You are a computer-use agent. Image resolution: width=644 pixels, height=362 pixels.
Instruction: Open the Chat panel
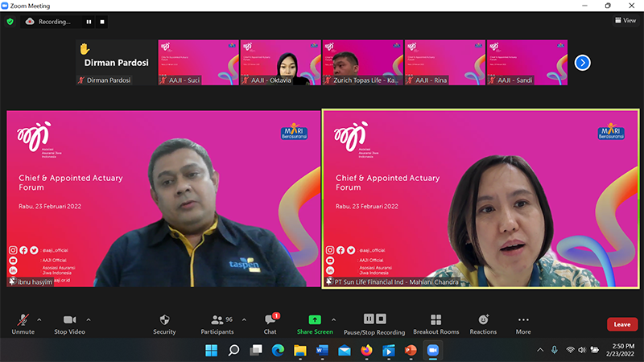(270, 324)
